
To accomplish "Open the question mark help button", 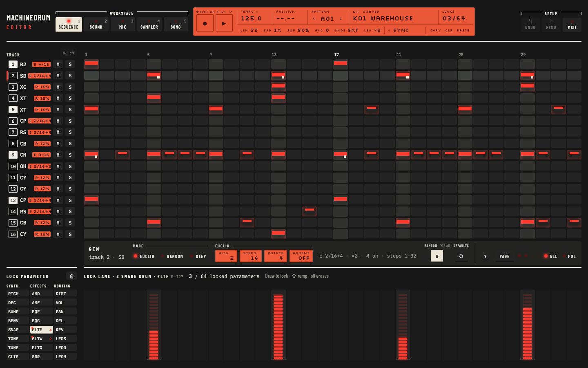I will coord(485,256).
